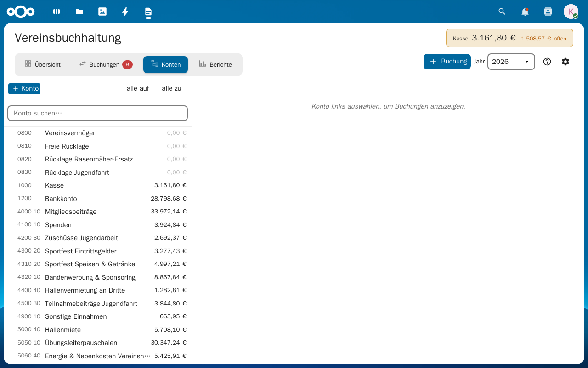Click the 30.347,24 € amount

pyautogui.click(x=169, y=343)
